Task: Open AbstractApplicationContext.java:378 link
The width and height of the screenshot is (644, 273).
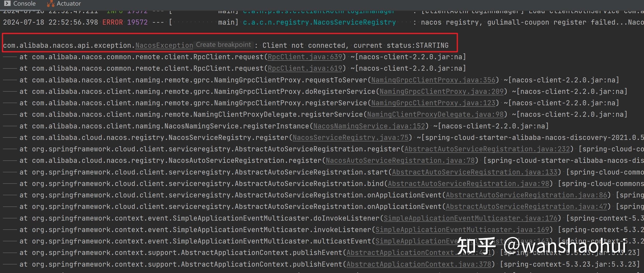Action: pyautogui.click(x=419, y=264)
